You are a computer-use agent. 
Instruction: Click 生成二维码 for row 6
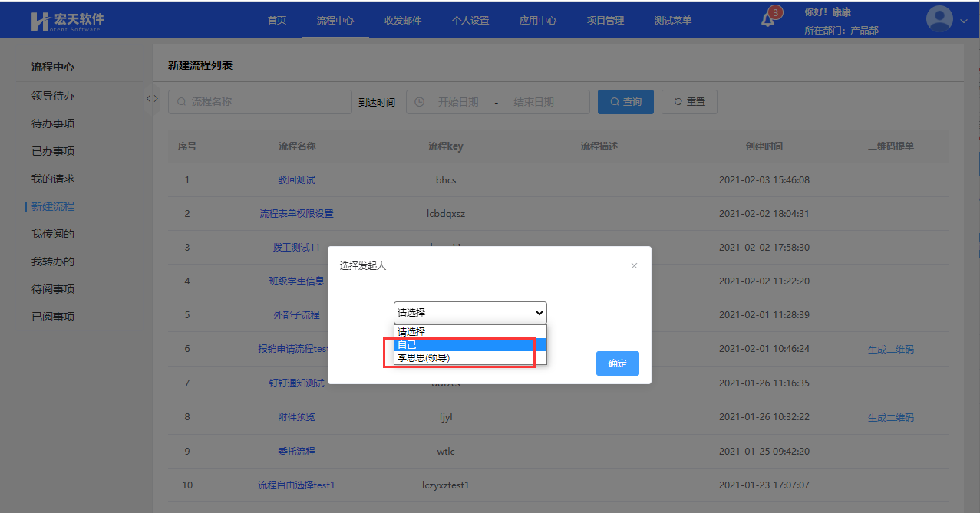pos(890,350)
